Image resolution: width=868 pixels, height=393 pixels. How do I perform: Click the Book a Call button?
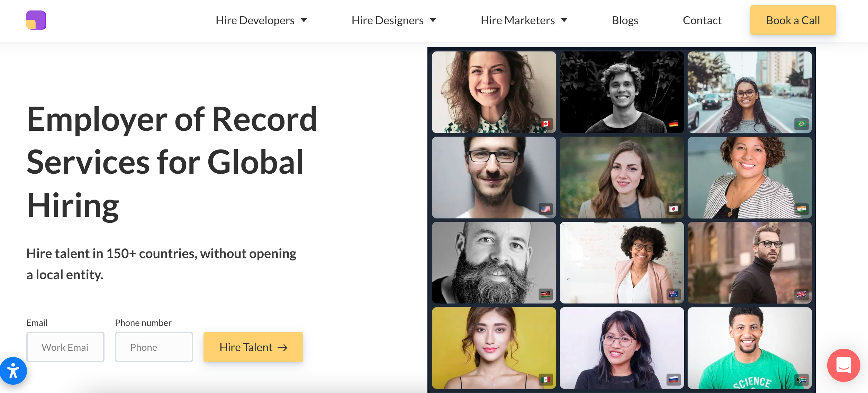click(x=793, y=20)
